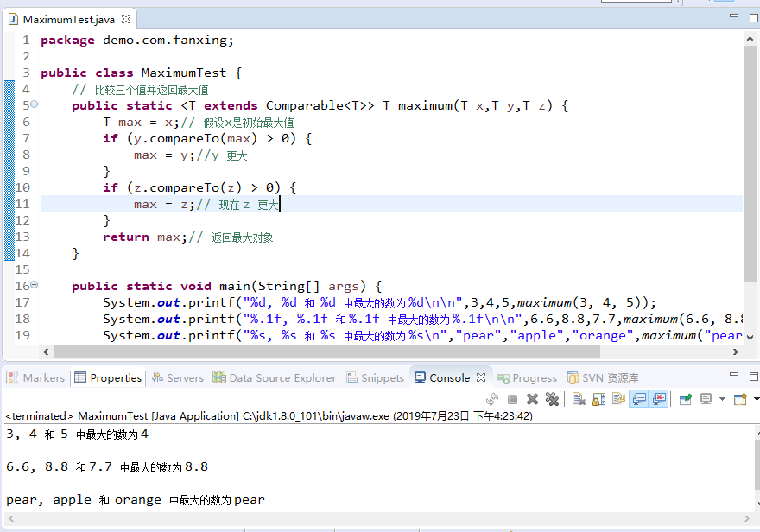Screen dimensions: 760x532
Task: Click the Terminate square icon
Action: coord(512,399)
